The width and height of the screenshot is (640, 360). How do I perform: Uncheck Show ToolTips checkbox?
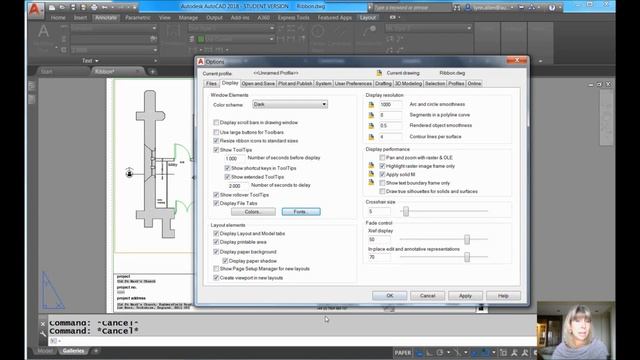click(x=216, y=150)
